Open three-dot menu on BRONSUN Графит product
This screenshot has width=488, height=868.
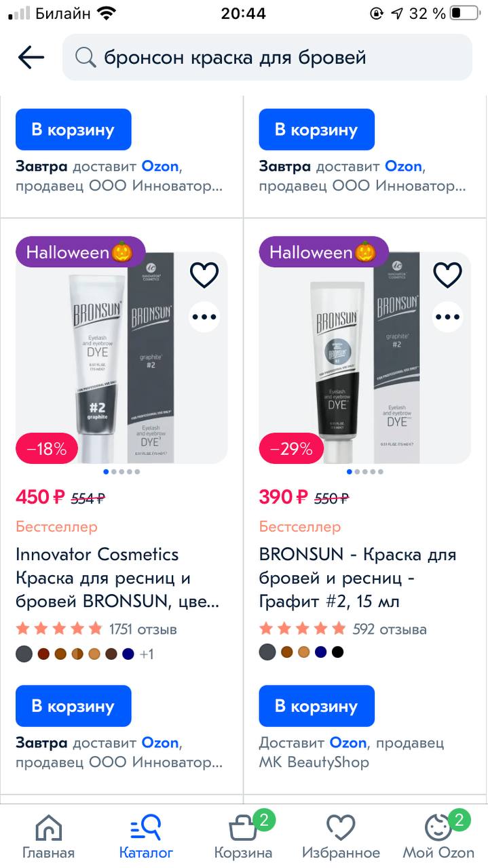[x=447, y=317]
